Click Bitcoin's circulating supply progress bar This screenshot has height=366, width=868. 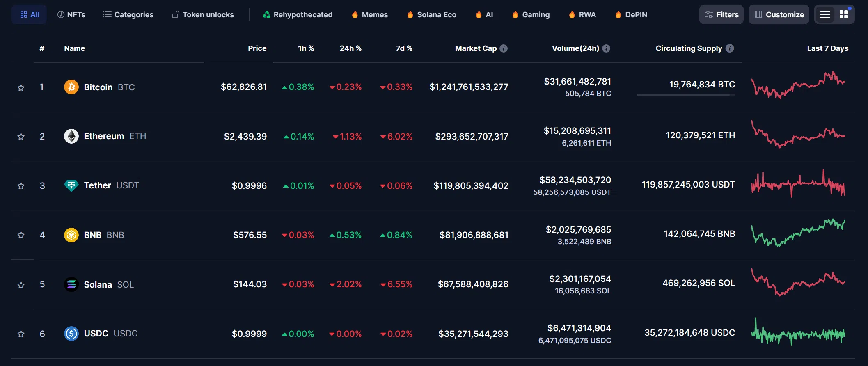(686, 95)
